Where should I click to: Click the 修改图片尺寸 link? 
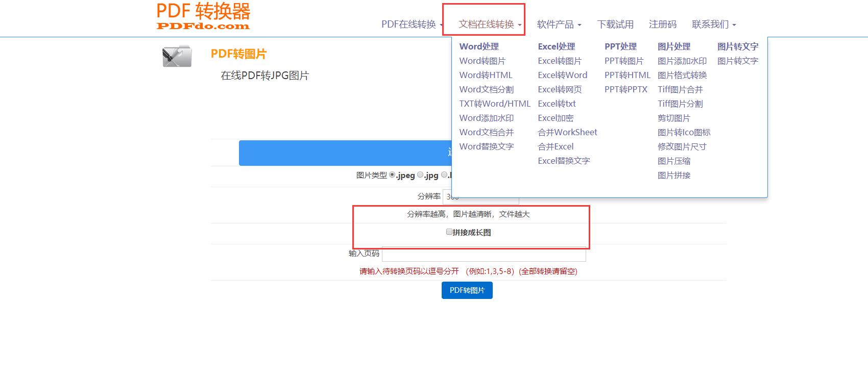coord(682,146)
